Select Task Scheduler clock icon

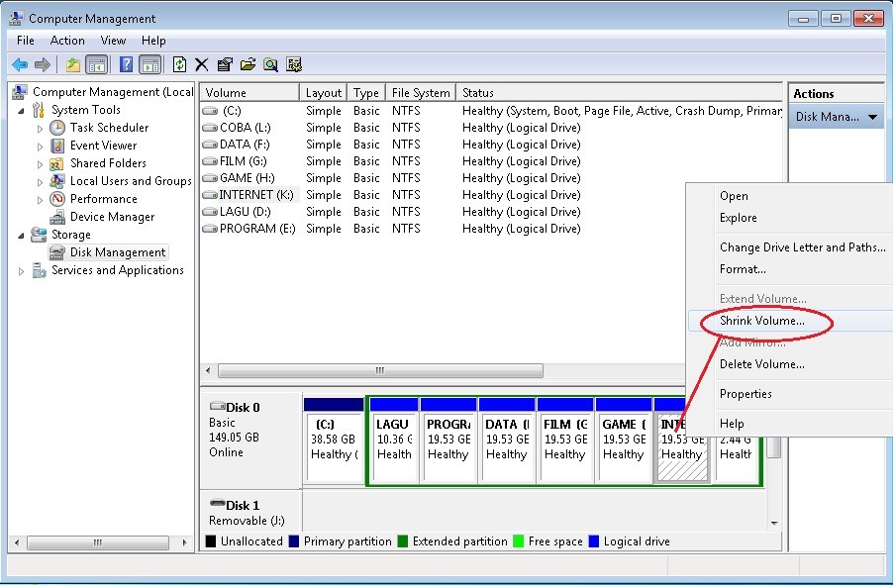point(57,128)
